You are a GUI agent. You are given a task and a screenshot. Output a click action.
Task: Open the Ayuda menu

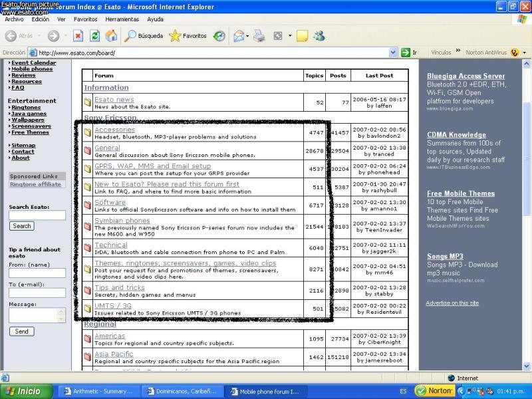pyautogui.click(x=156, y=19)
